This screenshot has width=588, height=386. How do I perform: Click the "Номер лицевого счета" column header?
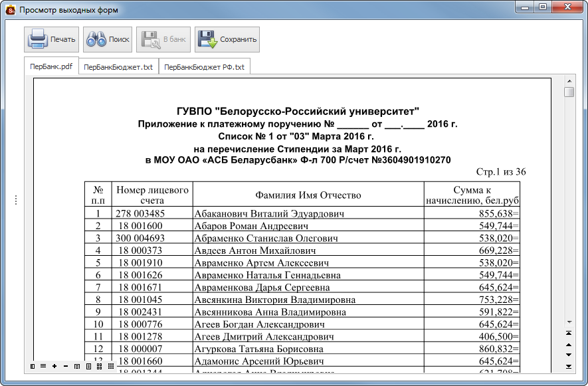(152, 195)
